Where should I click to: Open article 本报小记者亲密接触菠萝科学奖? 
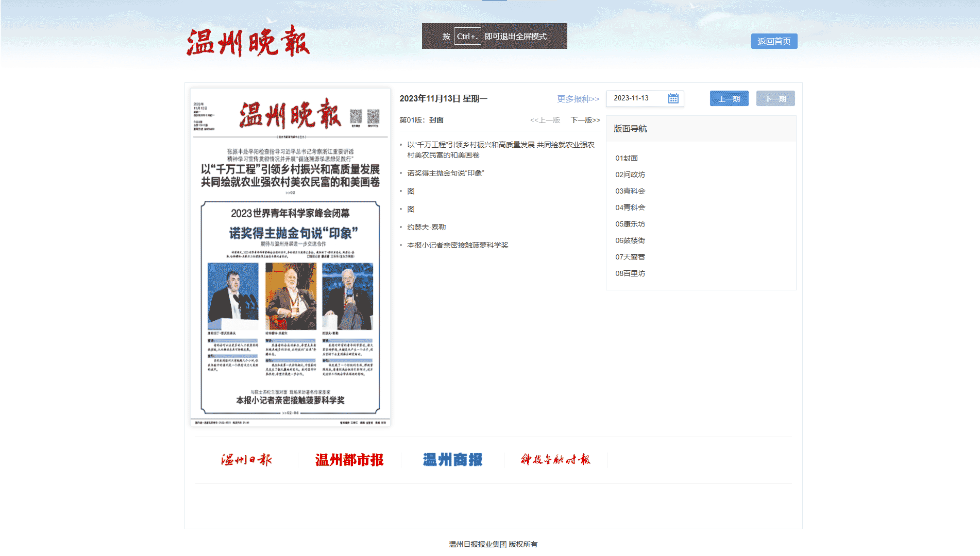[x=458, y=245]
